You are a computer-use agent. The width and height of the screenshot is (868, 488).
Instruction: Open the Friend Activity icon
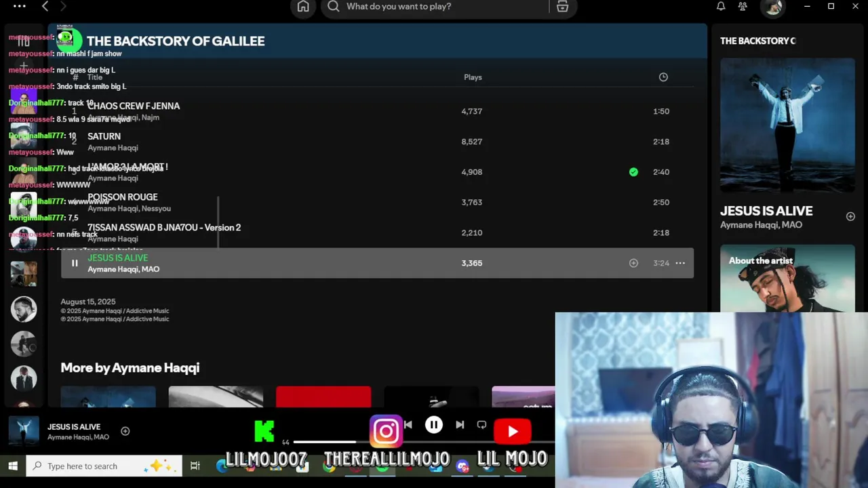[743, 6]
